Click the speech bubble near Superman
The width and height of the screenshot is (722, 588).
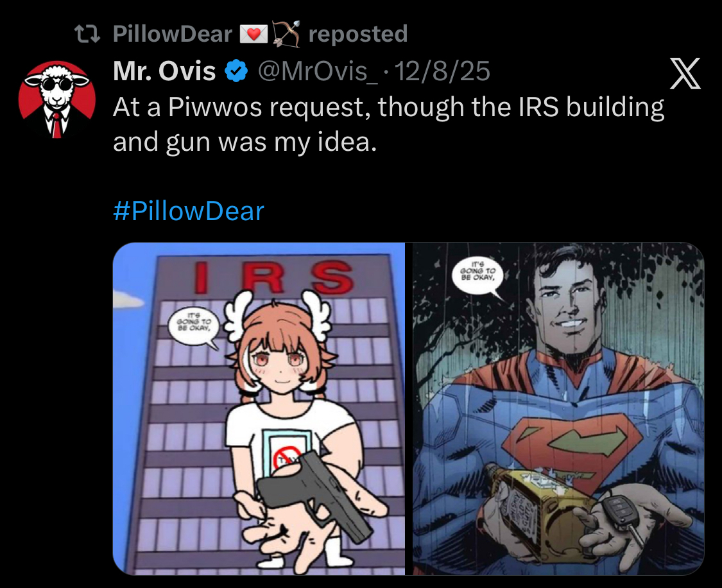pyautogui.click(x=478, y=278)
